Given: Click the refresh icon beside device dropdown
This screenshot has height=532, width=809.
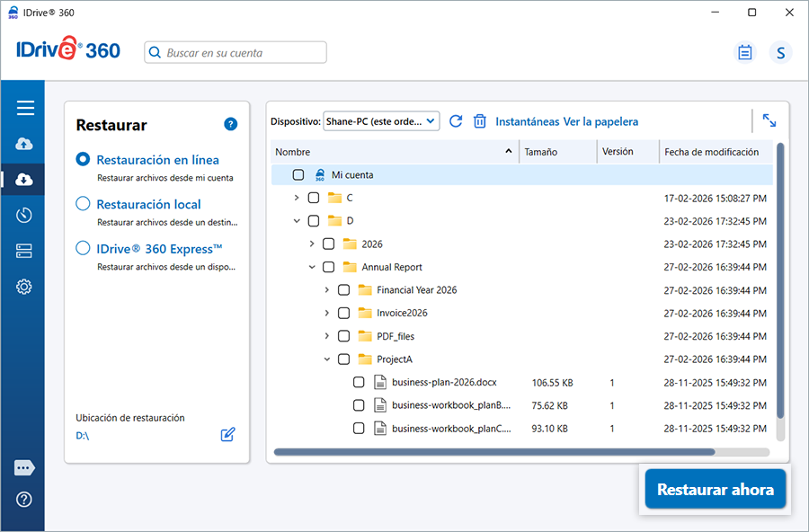Looking at the screenshot, I should [x=456, y=121].
